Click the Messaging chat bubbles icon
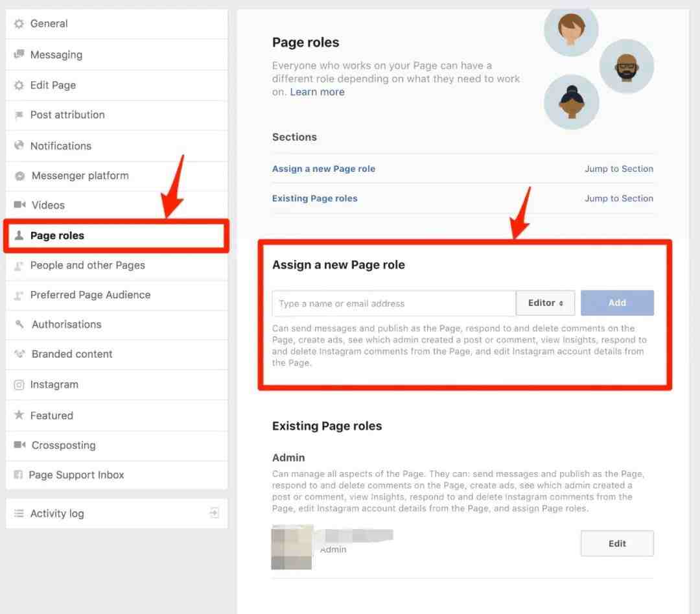The width and height of the screenshot is (700, 614). [19, 54]
